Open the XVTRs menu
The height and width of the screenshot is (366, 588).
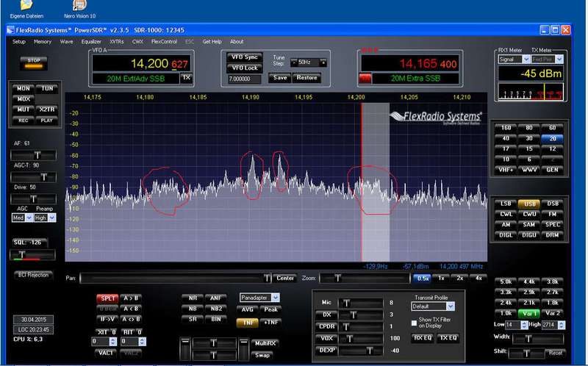117,42
